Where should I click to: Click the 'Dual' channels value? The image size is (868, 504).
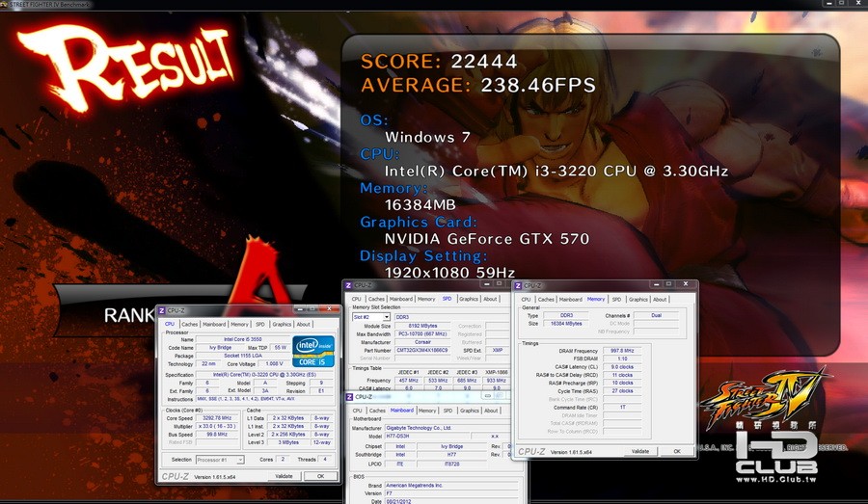[x=657, y=315]
